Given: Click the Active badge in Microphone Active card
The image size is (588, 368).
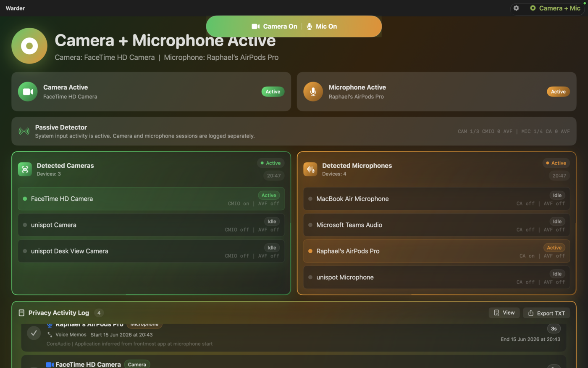Looking at the screenshot, I should click(558, 92).
